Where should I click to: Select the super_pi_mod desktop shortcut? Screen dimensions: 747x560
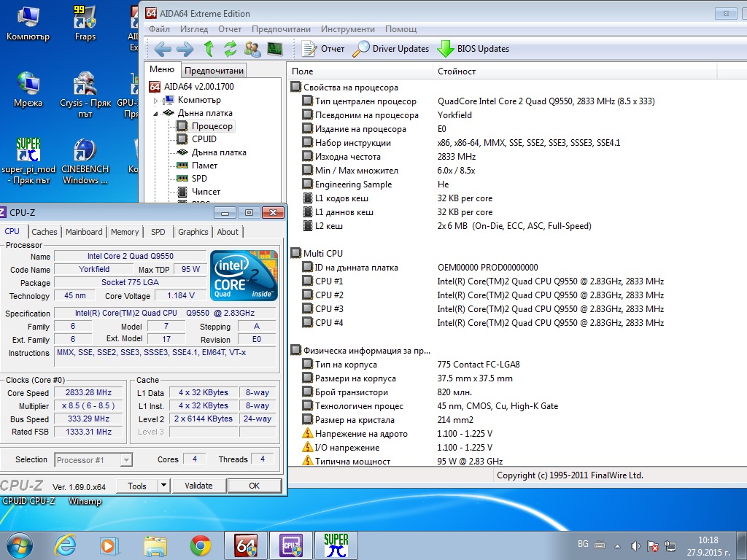28,161
